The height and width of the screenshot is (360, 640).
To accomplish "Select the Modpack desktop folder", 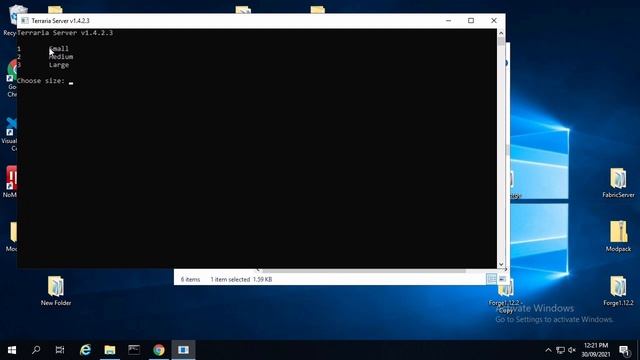I will point(618,236).
